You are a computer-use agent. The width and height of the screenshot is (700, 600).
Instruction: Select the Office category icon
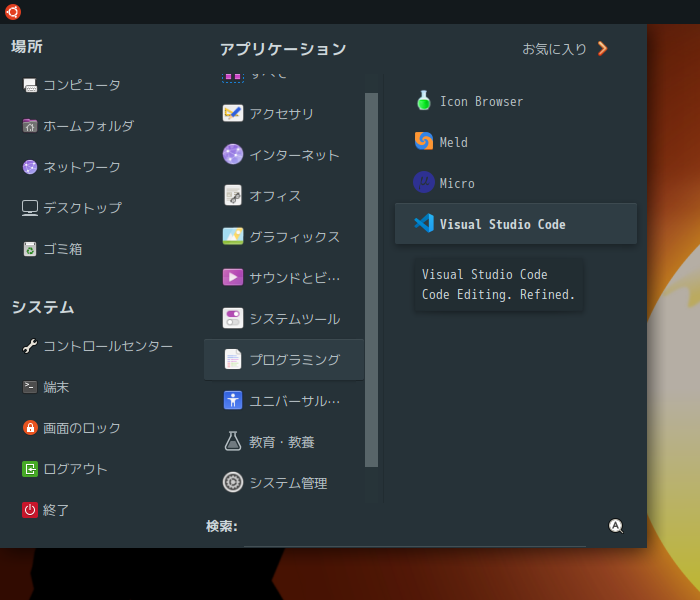click(x=233, y=196)
